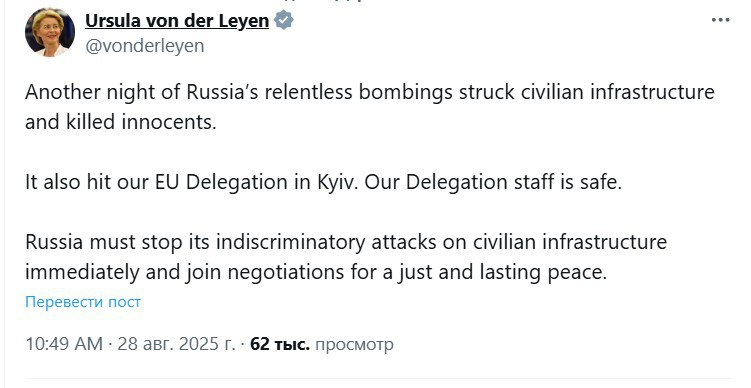Open Ursula von der Leyen's profile avatar
The height and width of the screenshot is (388, 751).
pos(49,32)
